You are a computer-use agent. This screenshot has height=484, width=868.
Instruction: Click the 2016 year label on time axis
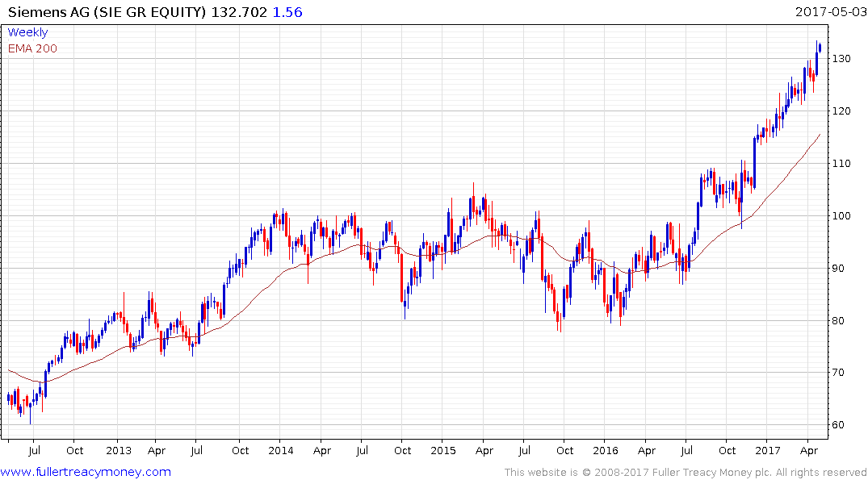[605, 450]
